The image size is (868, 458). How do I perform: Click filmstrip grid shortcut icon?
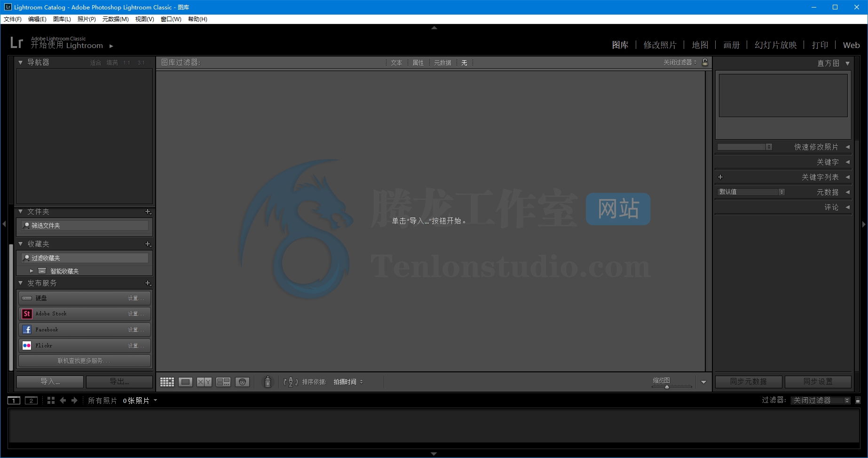(51, 400)
